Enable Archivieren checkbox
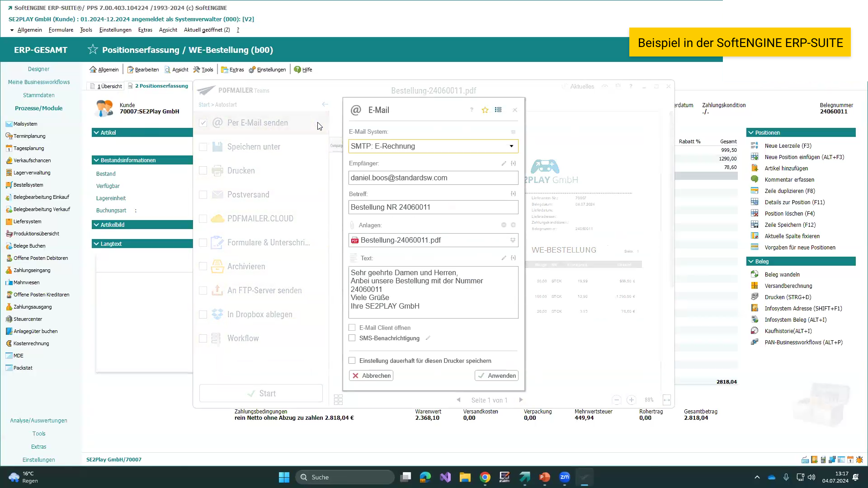The height and width of the screenshot is (488, 868). (203, 267)
